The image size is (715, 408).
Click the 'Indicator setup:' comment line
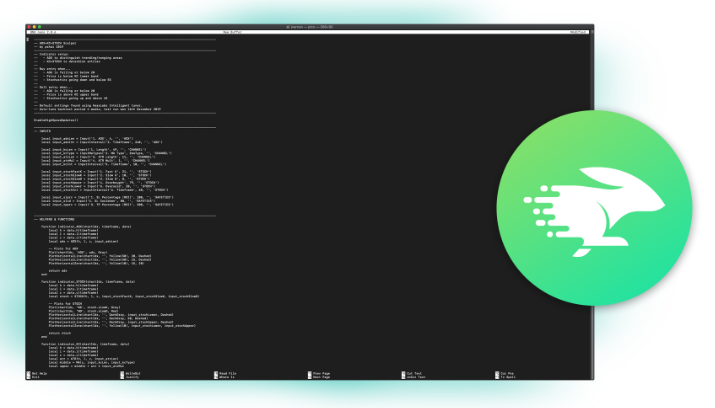point(51,54)
